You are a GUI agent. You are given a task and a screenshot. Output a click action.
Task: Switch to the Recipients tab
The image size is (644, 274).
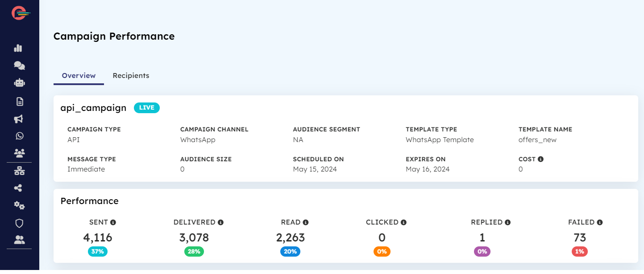tap(131, 76)
